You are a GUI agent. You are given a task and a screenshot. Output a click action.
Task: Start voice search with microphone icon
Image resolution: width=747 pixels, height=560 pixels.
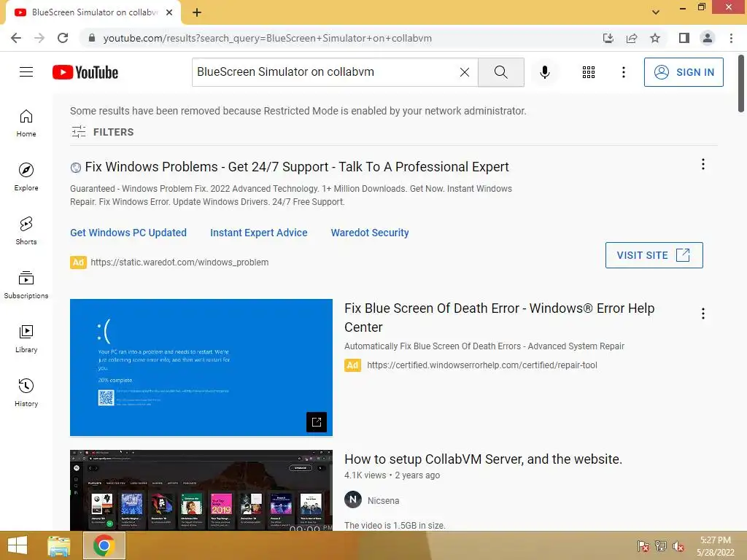[x=545, y=72]
